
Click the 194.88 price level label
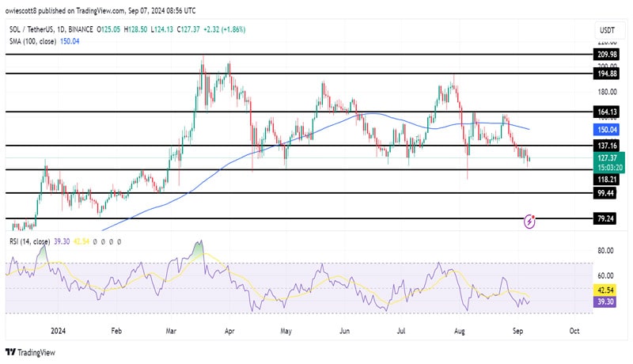click(x=606, y=74)
